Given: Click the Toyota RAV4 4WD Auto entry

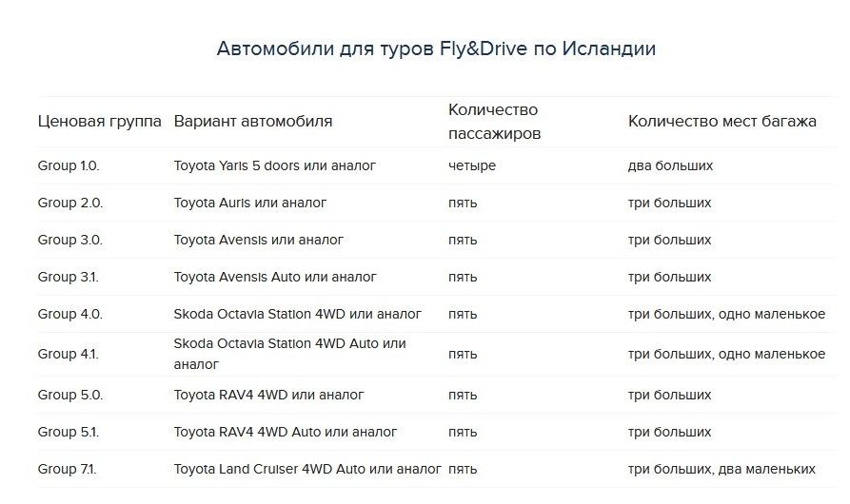Looking at the screenshot, I should 286,432.
